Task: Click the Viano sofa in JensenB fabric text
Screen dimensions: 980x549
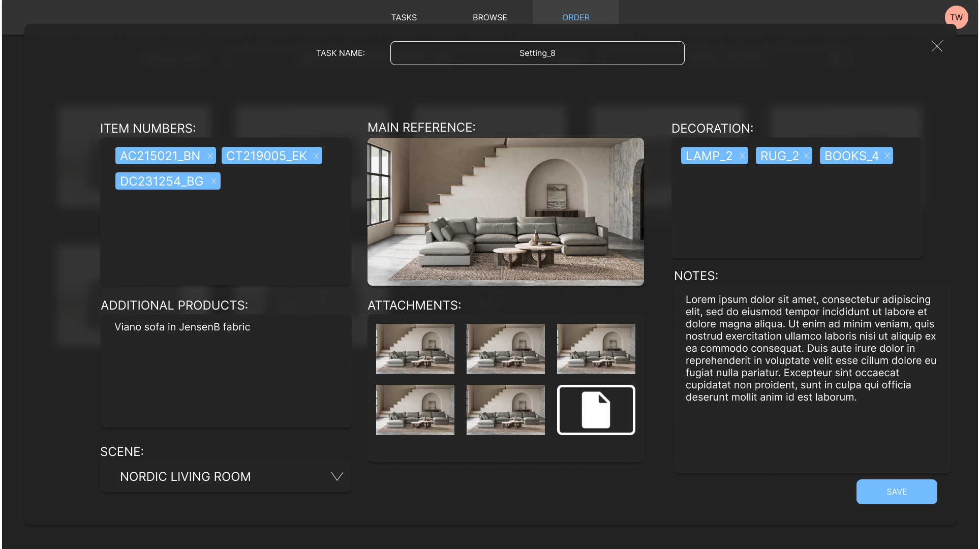Action: [182, 327]
